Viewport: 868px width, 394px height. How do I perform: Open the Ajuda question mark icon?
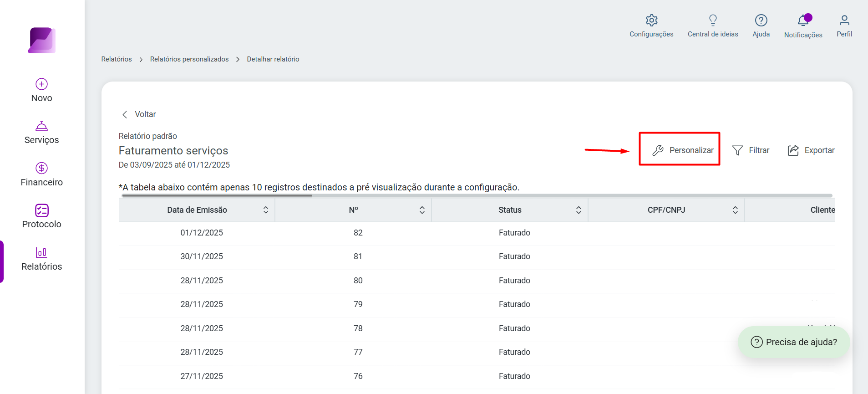[x=761, y=20]
